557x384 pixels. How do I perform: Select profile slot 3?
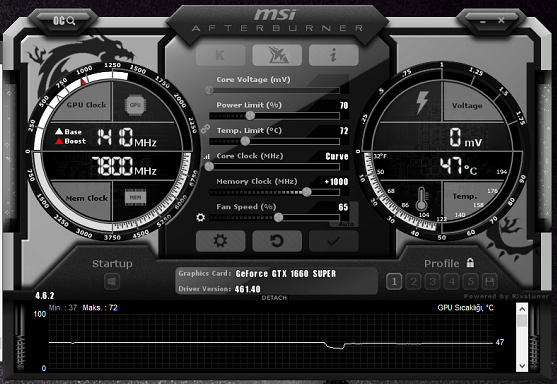[433, 282]
